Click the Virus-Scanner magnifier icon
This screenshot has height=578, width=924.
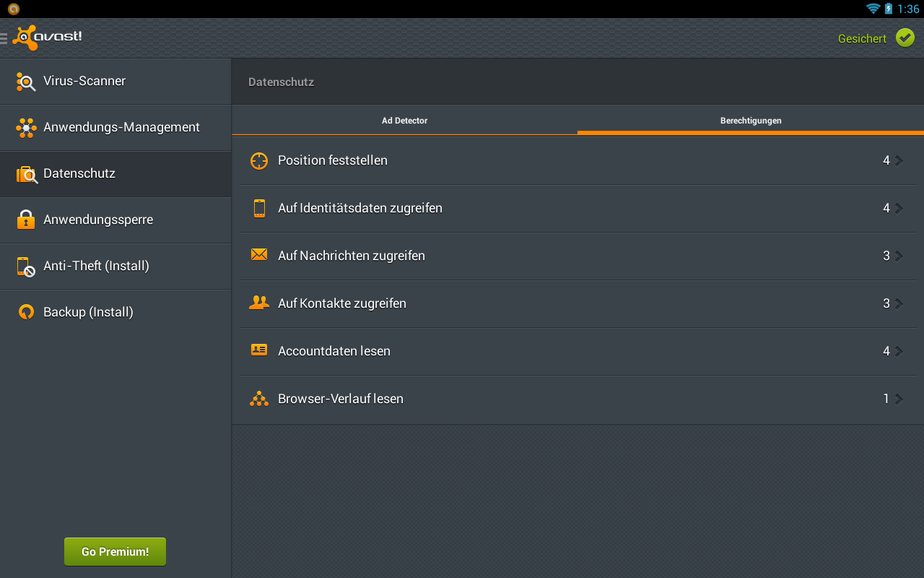click(x=26, y=82)
